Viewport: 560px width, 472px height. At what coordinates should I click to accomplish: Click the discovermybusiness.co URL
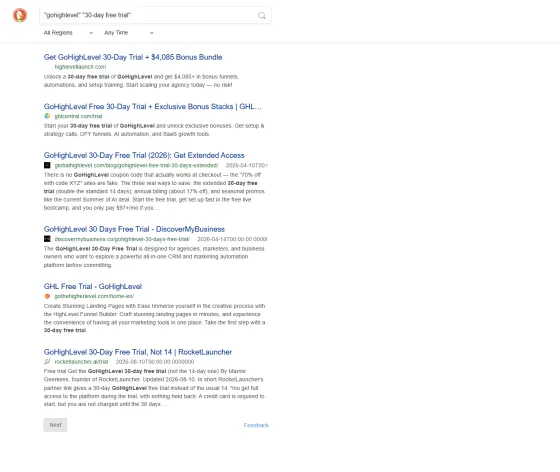122,239
